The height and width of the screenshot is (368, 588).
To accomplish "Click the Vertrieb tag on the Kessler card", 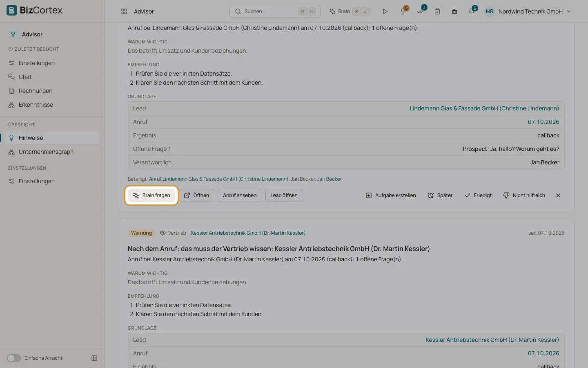I will 173,233.
